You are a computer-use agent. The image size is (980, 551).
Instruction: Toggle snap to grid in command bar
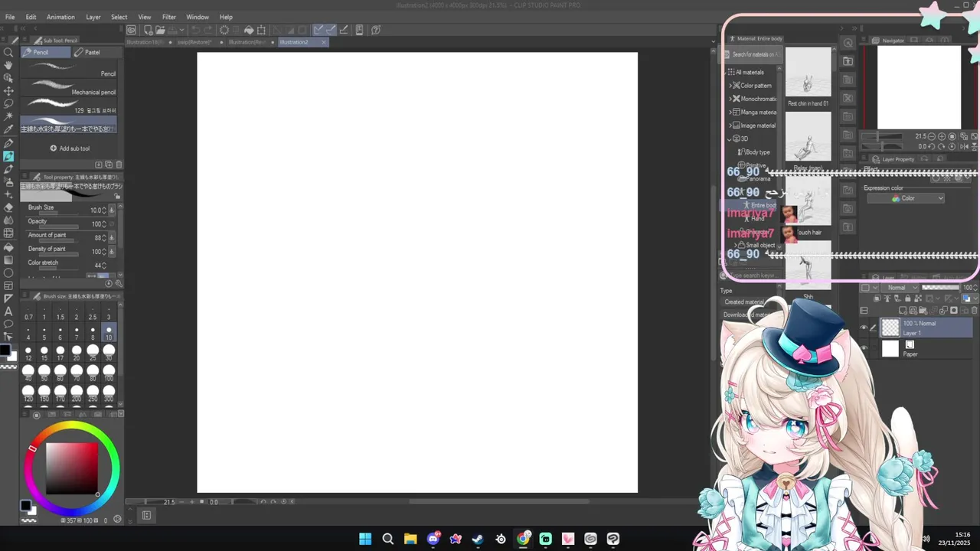pos(344,30)
